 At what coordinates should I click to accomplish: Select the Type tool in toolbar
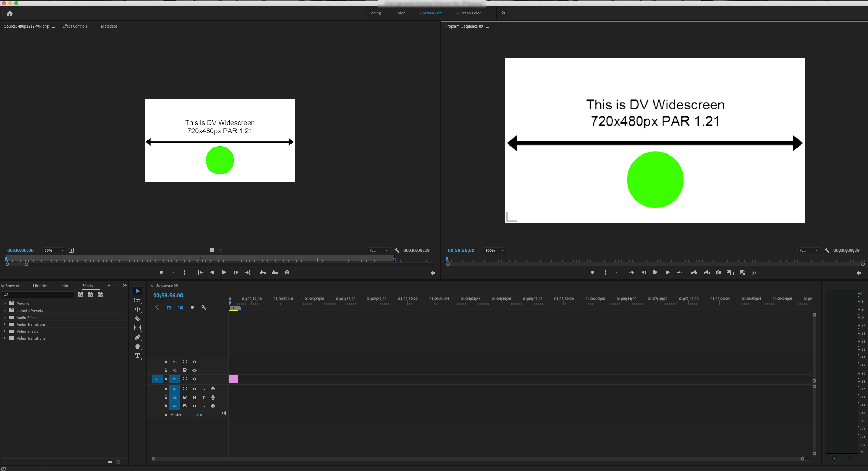137,355
